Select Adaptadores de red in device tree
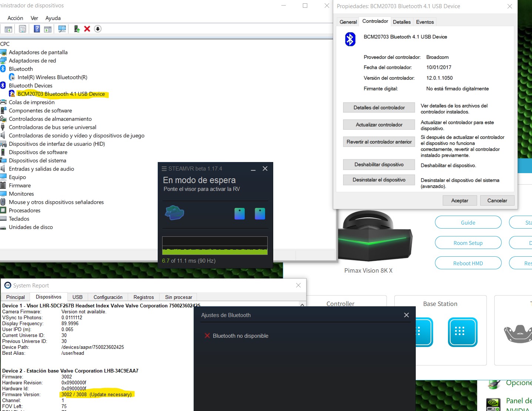The height and width of the screenshot is (411, 532). (32, 61)
